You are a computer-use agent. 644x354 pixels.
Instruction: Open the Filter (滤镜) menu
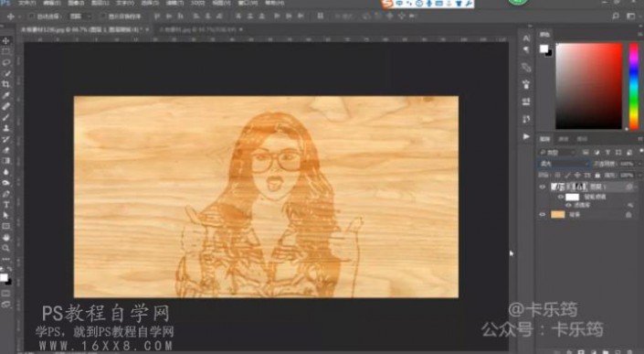click(x=174, y=3)
